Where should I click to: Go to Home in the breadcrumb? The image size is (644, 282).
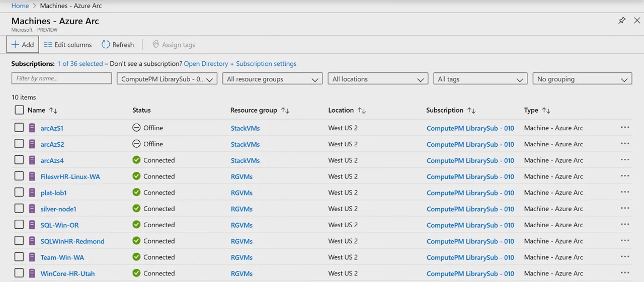(20, 6)
